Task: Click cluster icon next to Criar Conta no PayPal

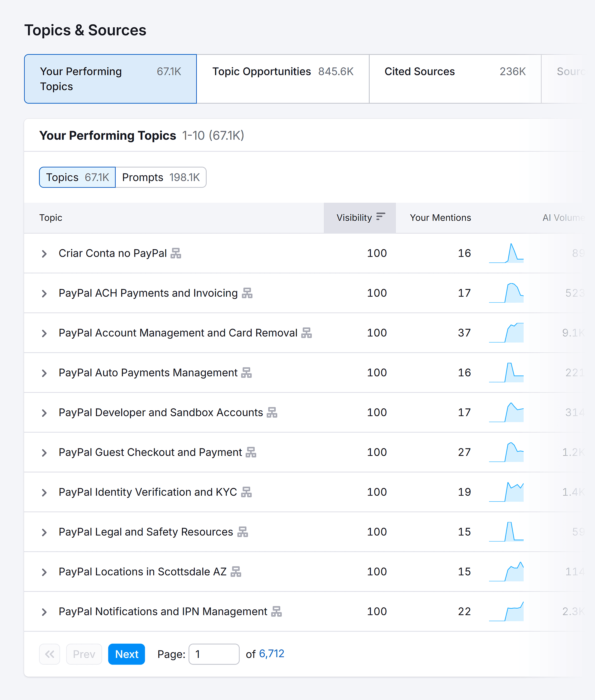Action: pos(176,254)
